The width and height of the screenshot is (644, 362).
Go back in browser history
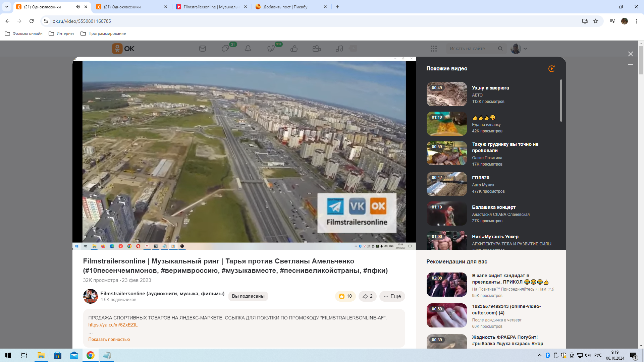click(x=7, y=21)
